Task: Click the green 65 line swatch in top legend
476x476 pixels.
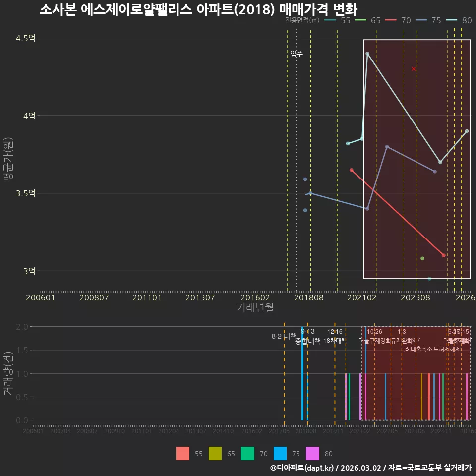Action: [x=360, y=20]
